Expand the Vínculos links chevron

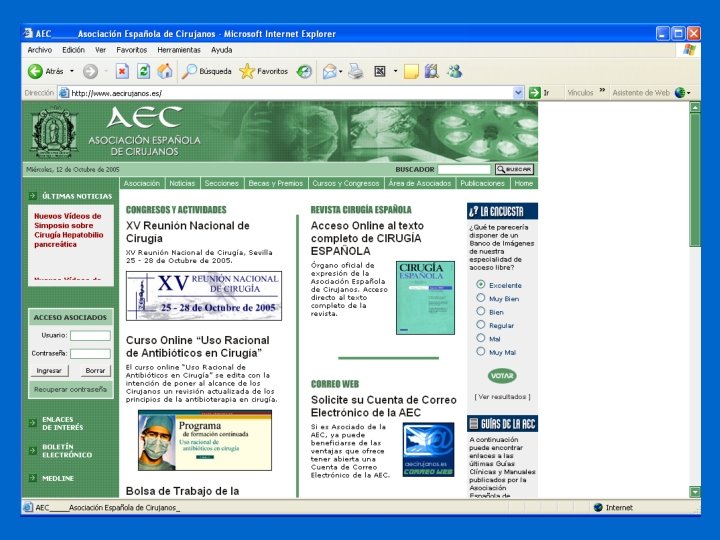pos(602,90)
